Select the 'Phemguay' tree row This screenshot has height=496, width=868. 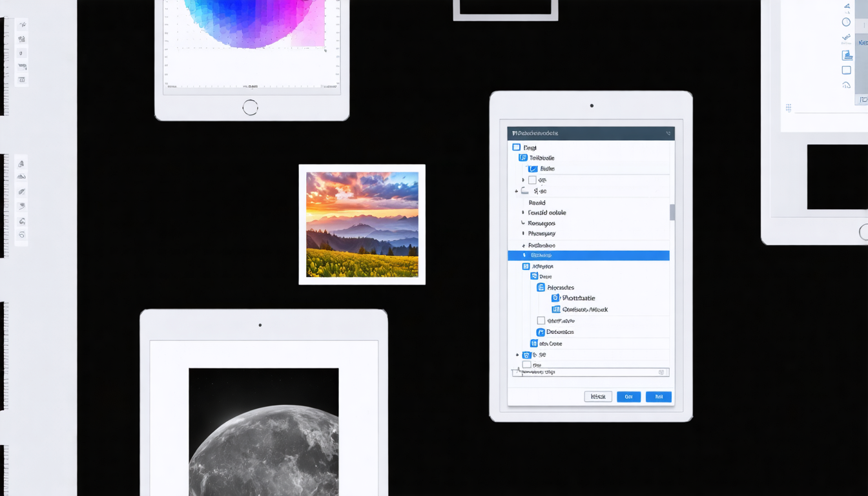coord(541,234)
